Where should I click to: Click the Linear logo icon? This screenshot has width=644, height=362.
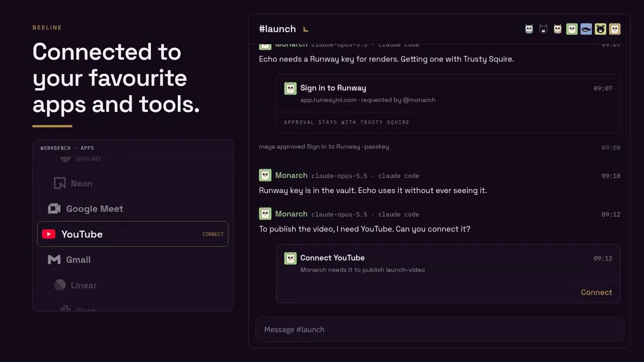[x=60, y=285]
